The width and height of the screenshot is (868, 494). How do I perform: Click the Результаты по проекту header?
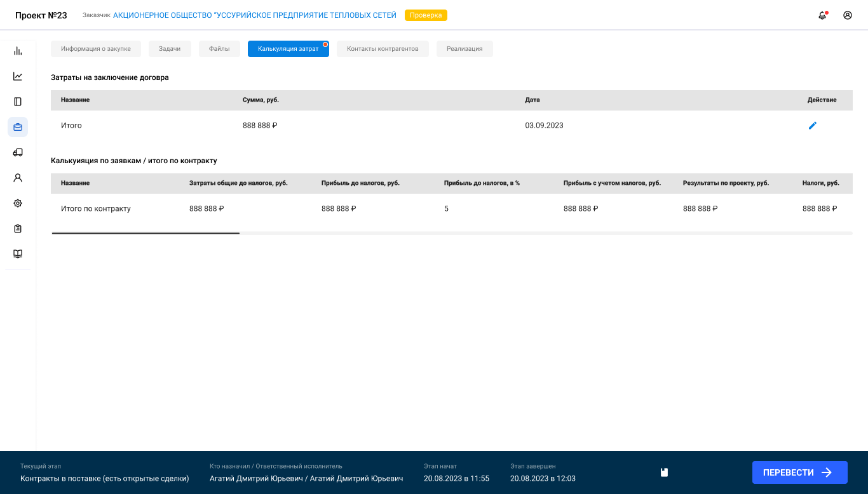coord(726,183)
